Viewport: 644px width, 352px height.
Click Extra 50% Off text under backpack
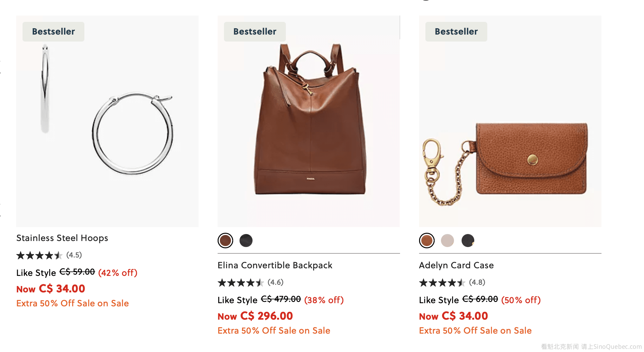(274, 330)
